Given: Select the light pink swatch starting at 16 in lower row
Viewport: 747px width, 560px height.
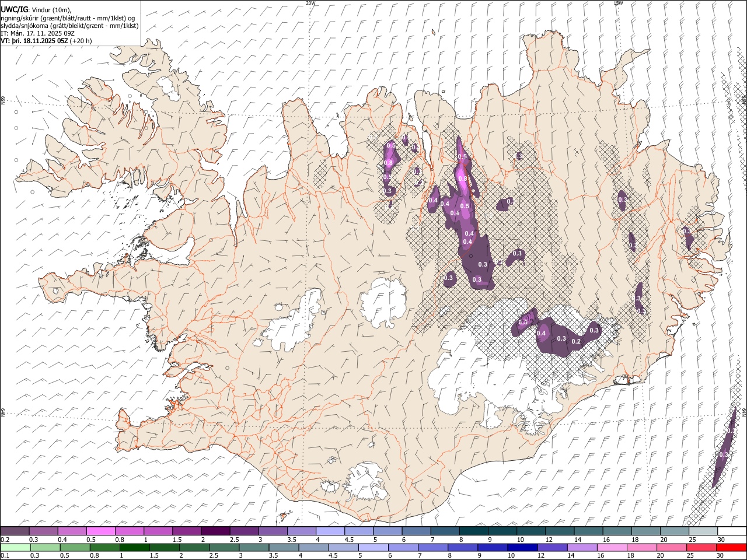Looking at the screenshot, I should [612, 547].
